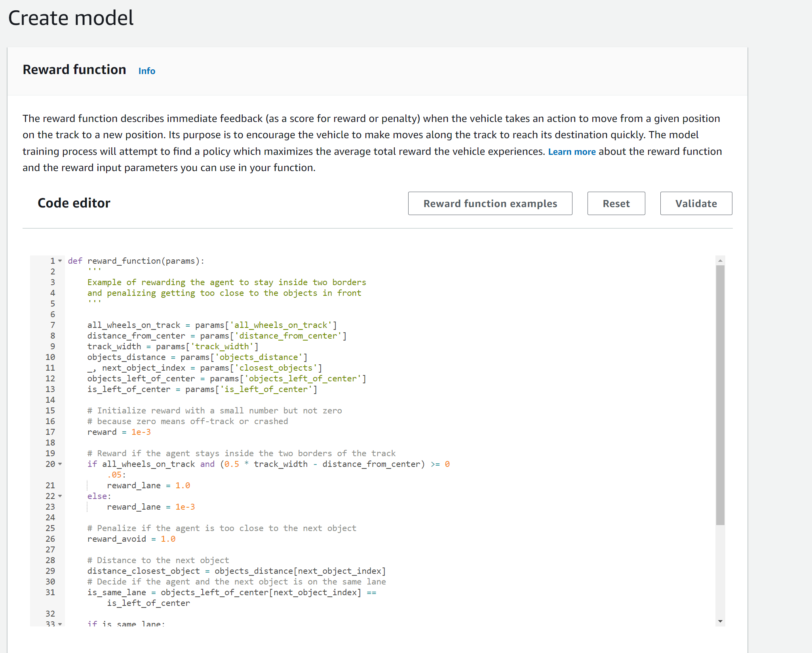Open the Info link next to Reward function
The height and width of the screenshot is (653, 812).
(146, 71)
